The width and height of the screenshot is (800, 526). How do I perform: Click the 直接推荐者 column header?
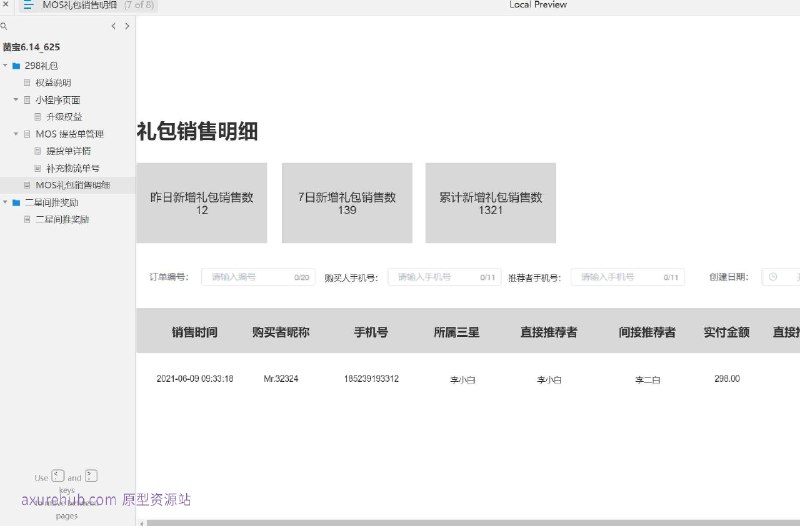tap(548, 332)
